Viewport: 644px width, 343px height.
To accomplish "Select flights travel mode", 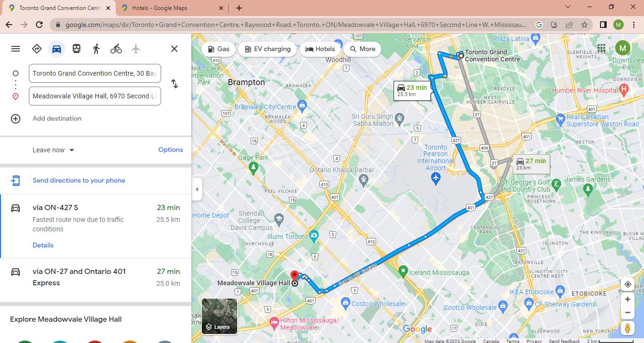I will coord(136,49).
